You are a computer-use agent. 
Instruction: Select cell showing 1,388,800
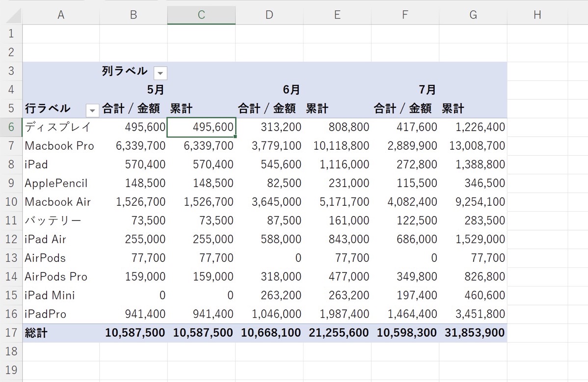(x=473, y=165)
